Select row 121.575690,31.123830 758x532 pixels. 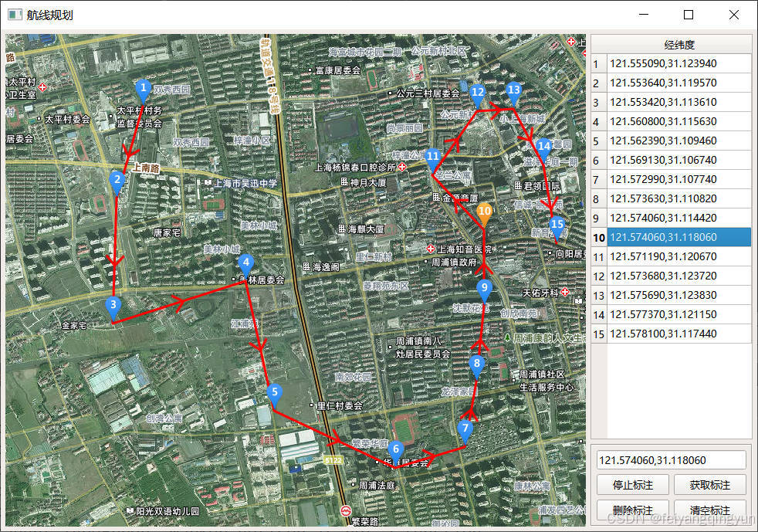click(x=679, y=295)
